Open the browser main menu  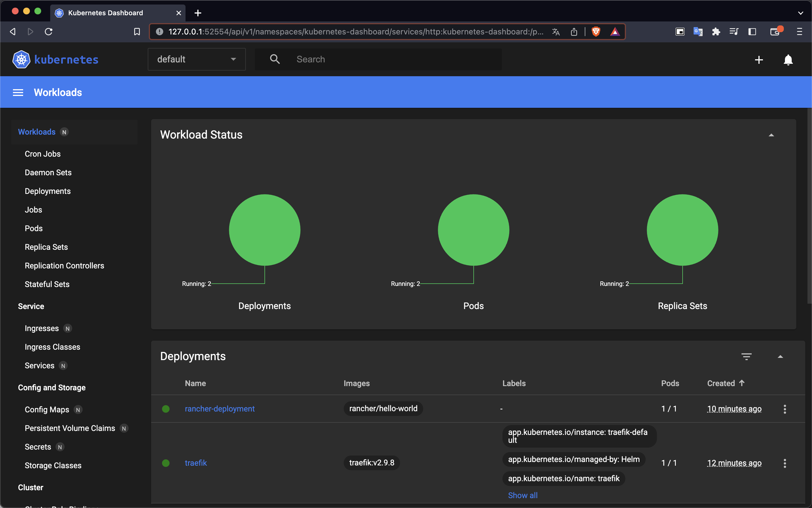tap(800, 32)
